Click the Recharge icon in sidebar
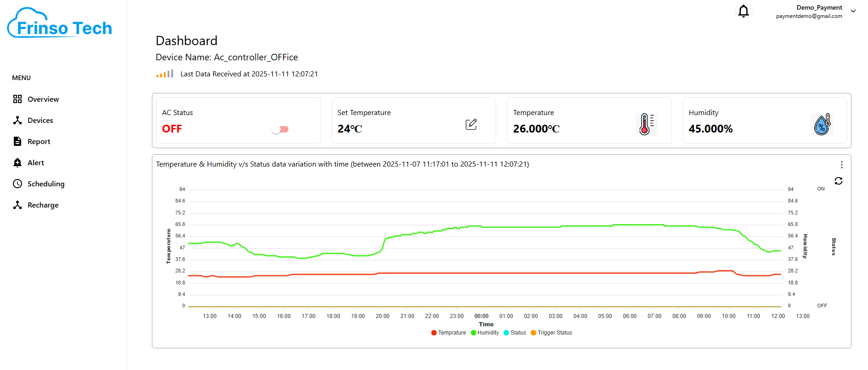The width and height of the screenshot is (868, 370). pyautogui.click(x=17, y=205)
